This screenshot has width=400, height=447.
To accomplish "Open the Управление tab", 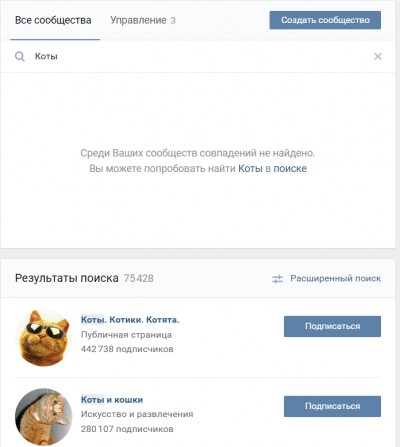I will 143,20.
